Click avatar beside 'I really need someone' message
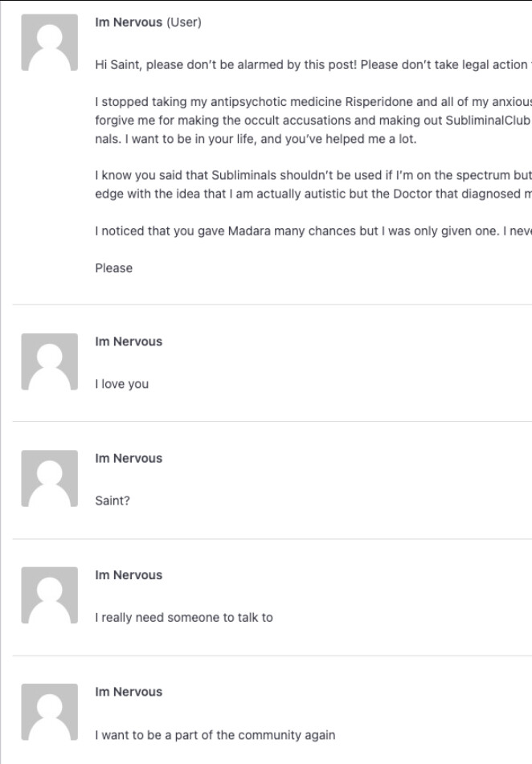532x764 pixels. [x=49, y=595]
